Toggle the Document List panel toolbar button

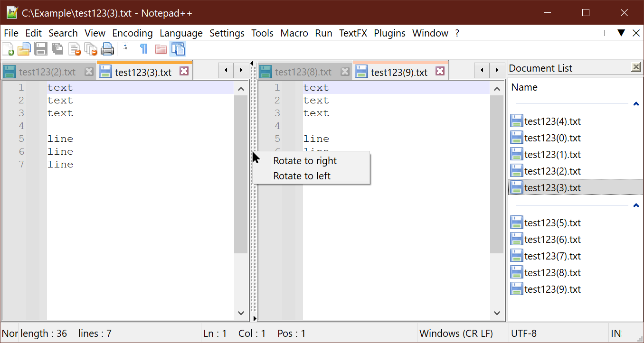[178, 49]
